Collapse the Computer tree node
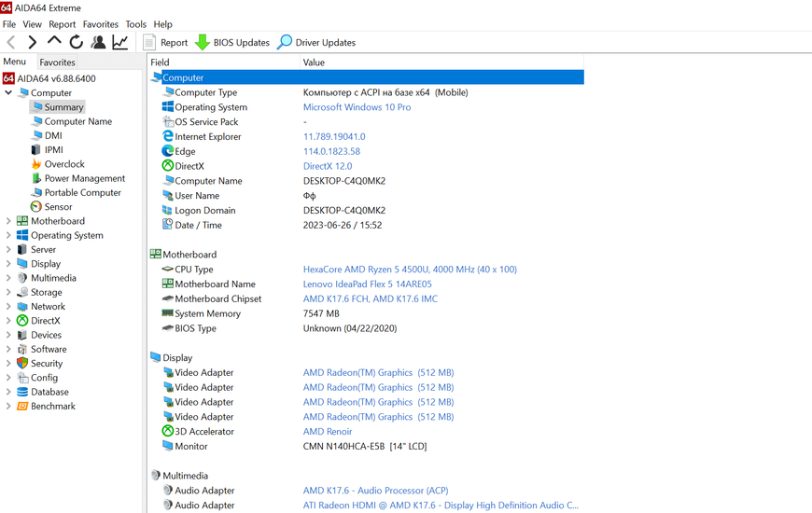Viewport: 812px width, 513px height. [x=8, y=92]
